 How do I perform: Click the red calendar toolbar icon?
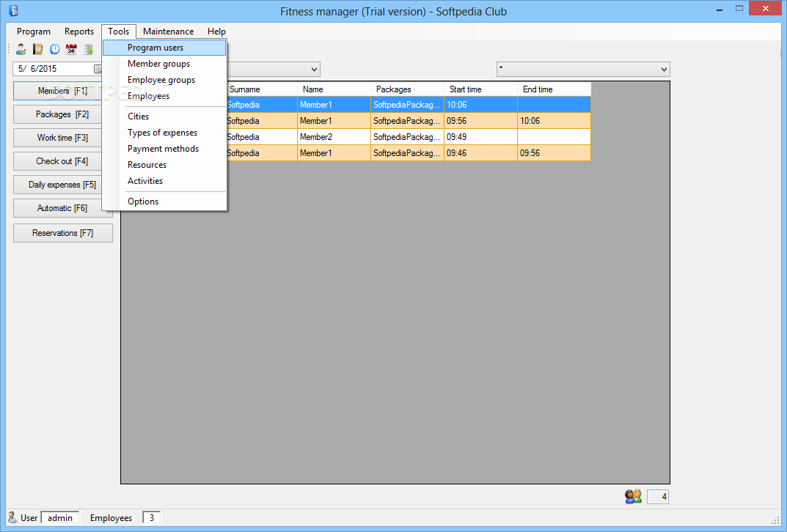click(71, 49)
